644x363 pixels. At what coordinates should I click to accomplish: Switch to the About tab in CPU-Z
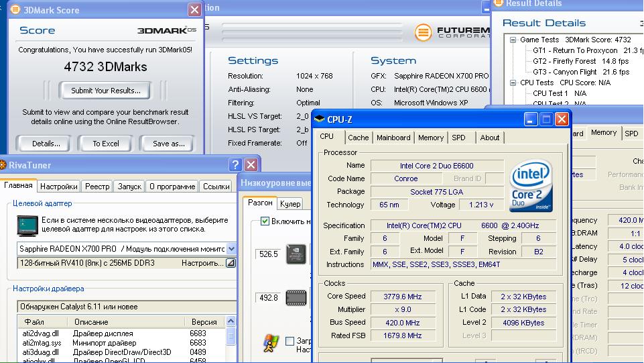pyautogui.click(x=490, y=138)
